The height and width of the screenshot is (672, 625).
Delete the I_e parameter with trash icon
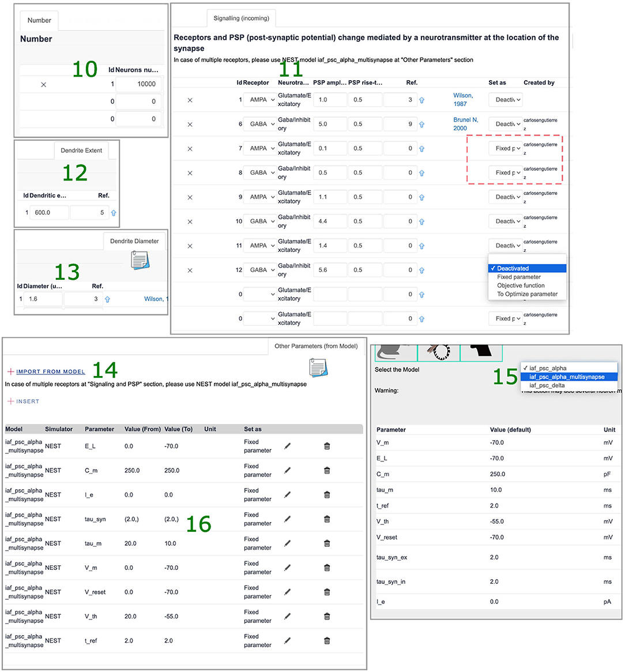tap(327, 495)
